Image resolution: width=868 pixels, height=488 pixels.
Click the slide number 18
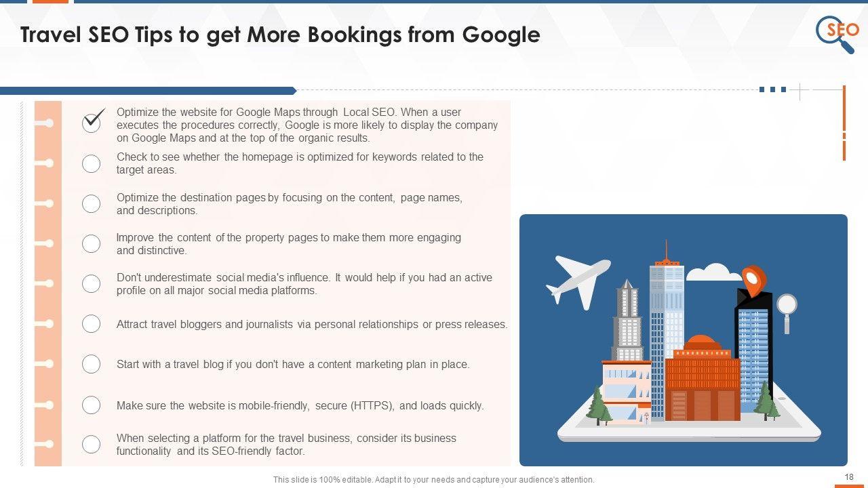(849, 477)
